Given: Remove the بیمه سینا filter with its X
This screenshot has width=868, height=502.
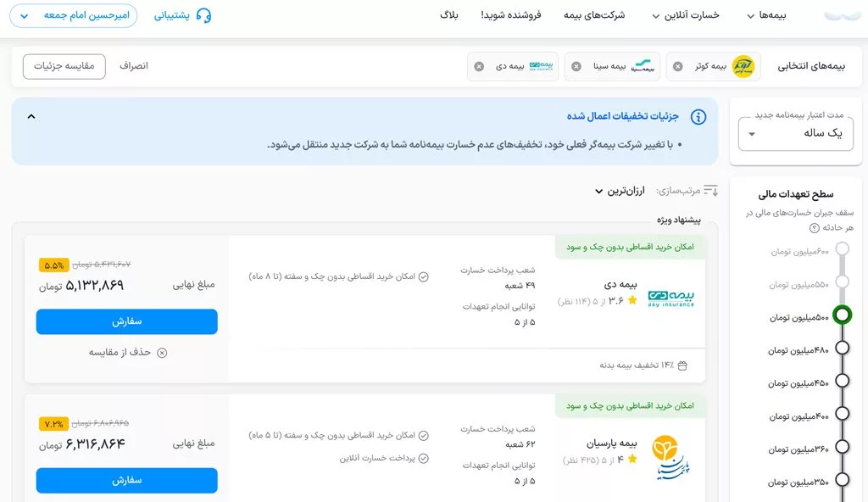Looking at the screenshot, I should tap(576, 68).
